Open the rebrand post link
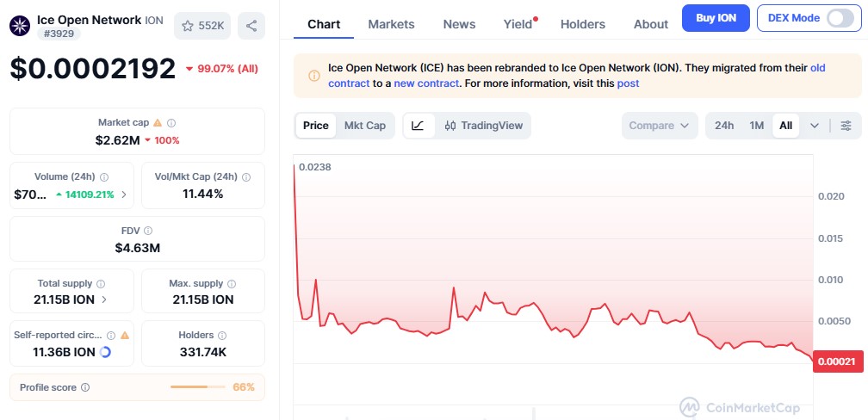 point(628,83)
